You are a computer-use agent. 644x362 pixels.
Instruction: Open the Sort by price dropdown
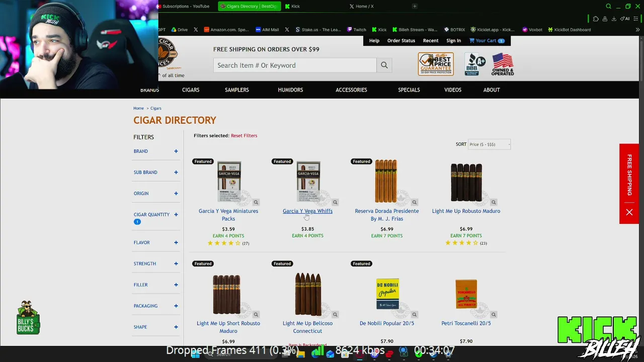point(490,145)
